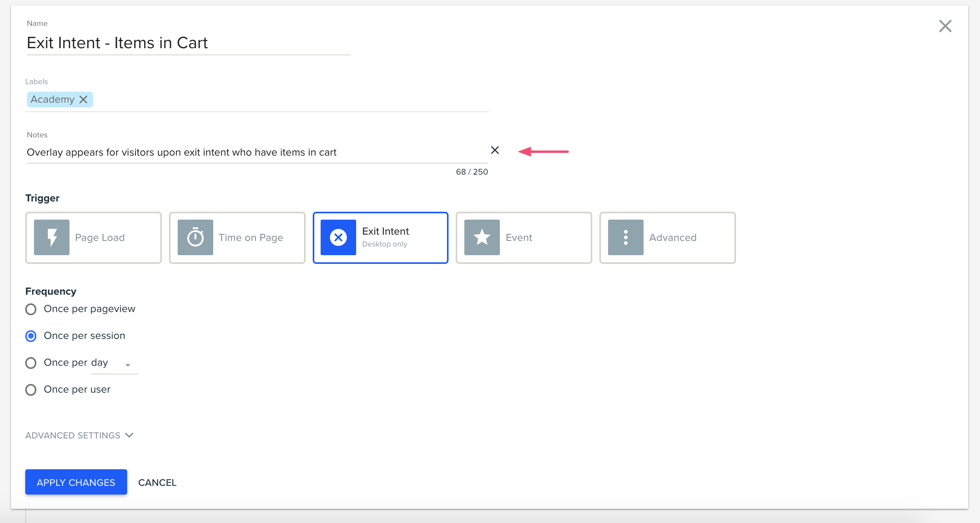Select Once per session frequency
This screenshot has height=523, width=980.
coord(31,336)
